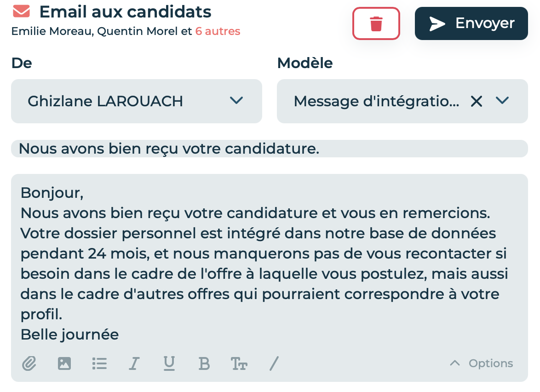Apply bulleted list formatting
The image size is (540, 392).
[x=99, y=363]
